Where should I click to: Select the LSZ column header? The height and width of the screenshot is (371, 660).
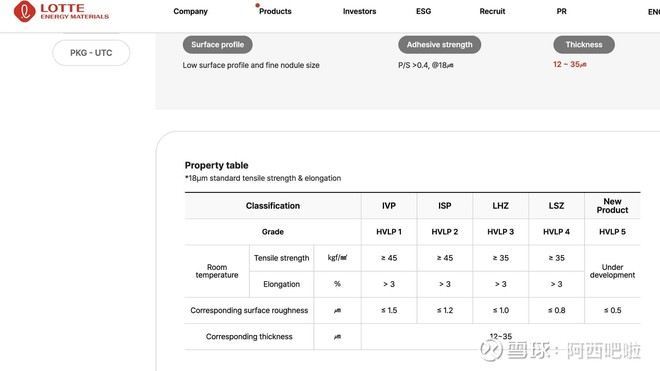coord(556,206)
